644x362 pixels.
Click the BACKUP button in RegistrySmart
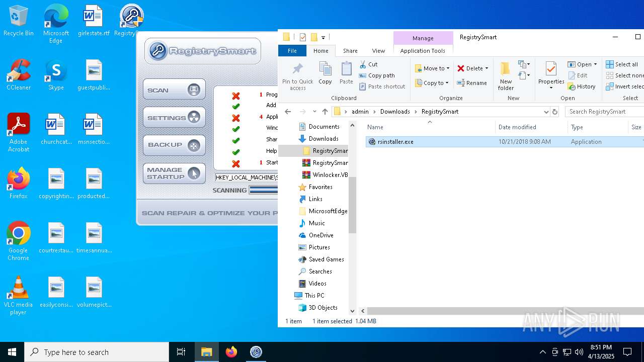[x=174, y=145]
